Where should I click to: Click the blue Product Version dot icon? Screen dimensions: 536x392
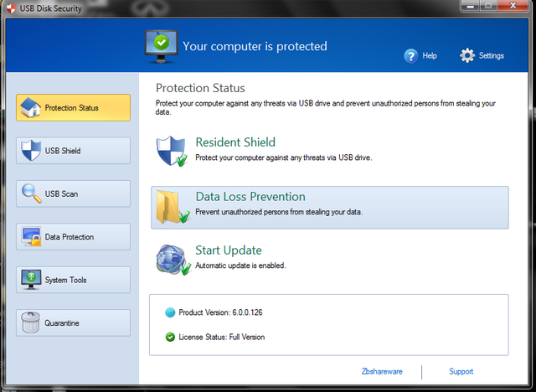pyautogui.click(x=170, y=312)
